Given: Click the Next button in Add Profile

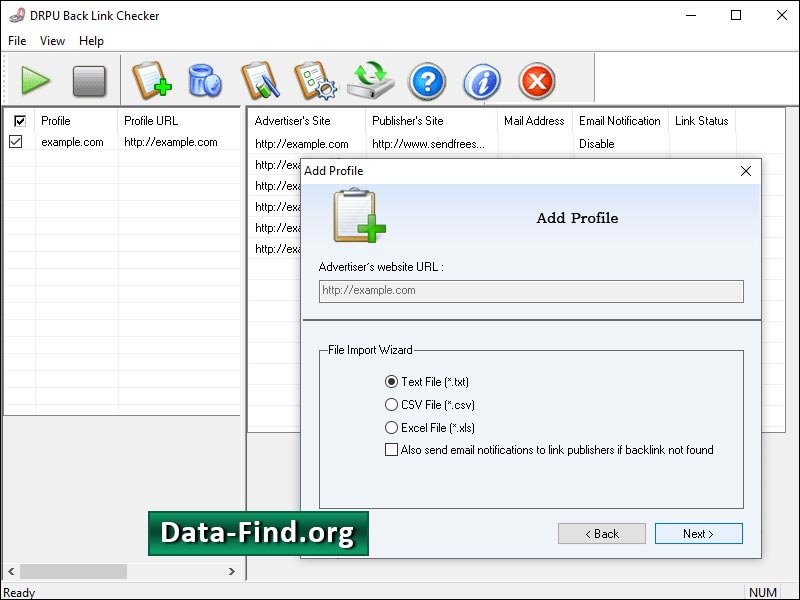Looking at the screenshot, I should click(x=698, y=534).
